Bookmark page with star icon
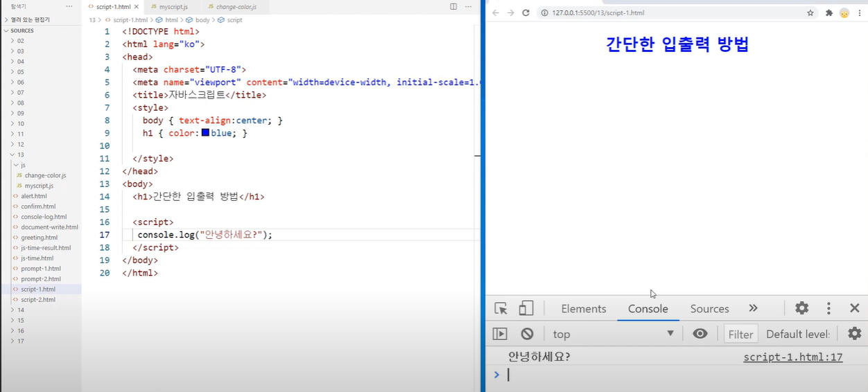 (810, 12)
